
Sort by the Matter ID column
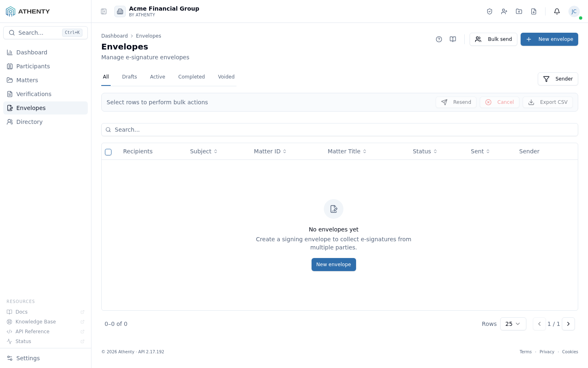click(270, 151)
